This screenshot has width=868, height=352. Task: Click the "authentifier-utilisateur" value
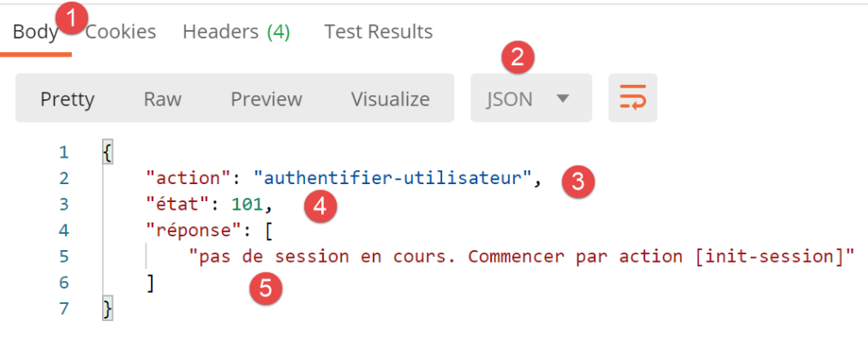pyautogui.click(x=393, y=179)
